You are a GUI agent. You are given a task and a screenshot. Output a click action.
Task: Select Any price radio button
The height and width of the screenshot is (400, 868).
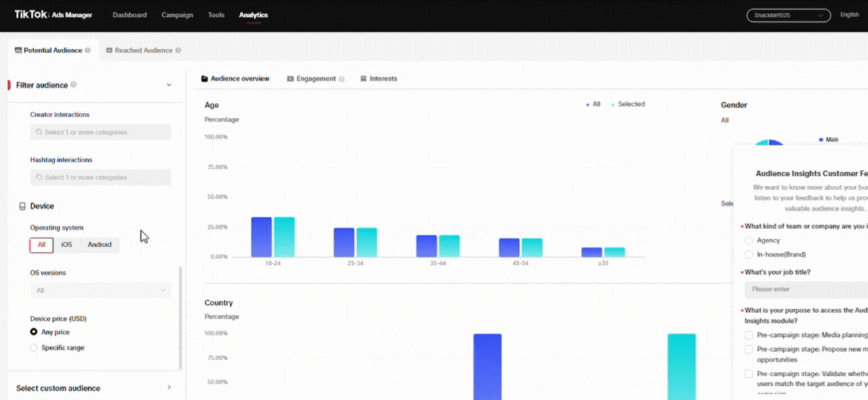tap(34, 332)
